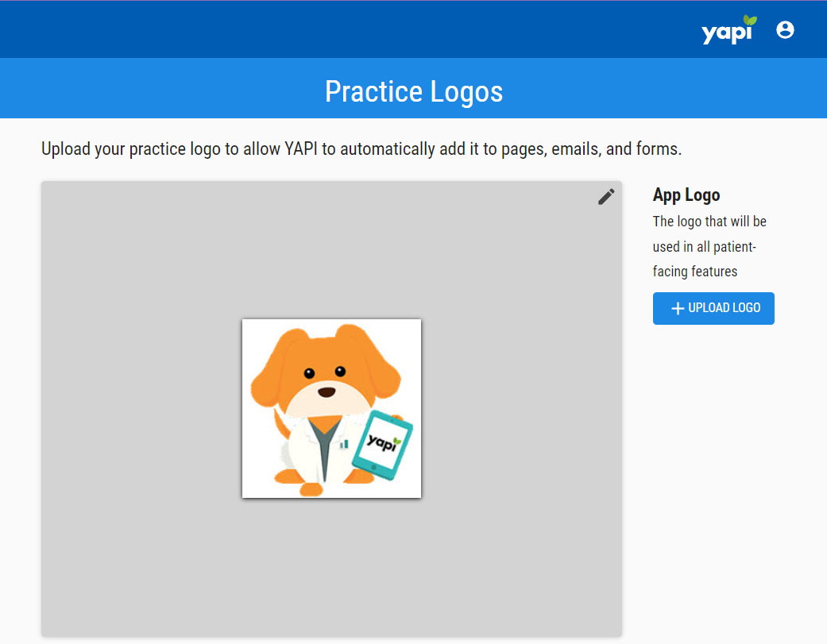
Task: Click the upload instructions sentence
Action: pyautogui.click(x=361, y=149)
